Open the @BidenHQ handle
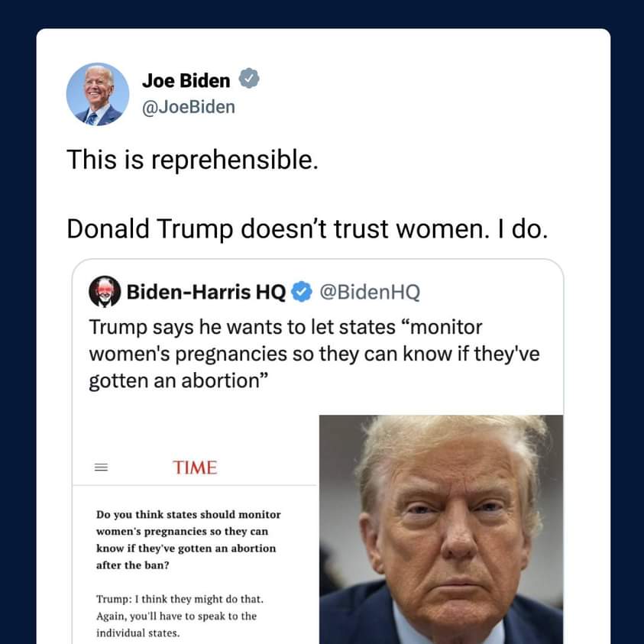The image size is (644, 644). pos(370,292)
